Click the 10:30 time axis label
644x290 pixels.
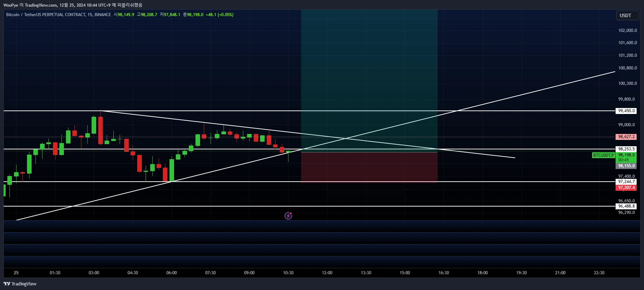[288, 273]
